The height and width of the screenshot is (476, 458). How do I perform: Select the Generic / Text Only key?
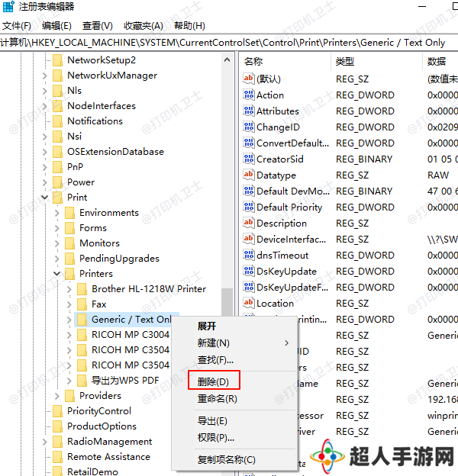[x=131, y=320]
